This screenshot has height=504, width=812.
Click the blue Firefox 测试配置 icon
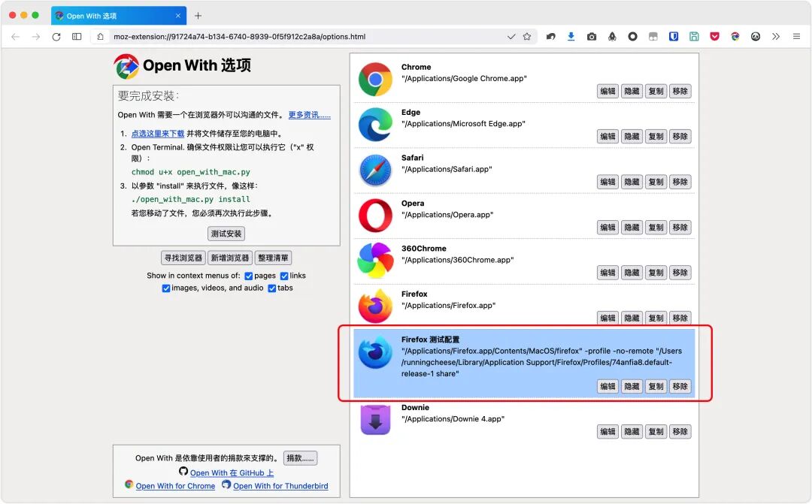[x=375, y=352]
